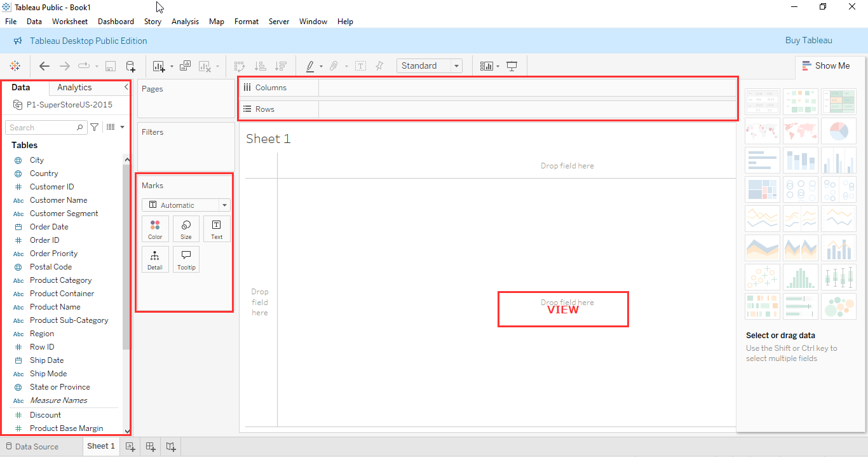
Task: Expand the New Worksheet dropdown arrow
Action: 172,66
